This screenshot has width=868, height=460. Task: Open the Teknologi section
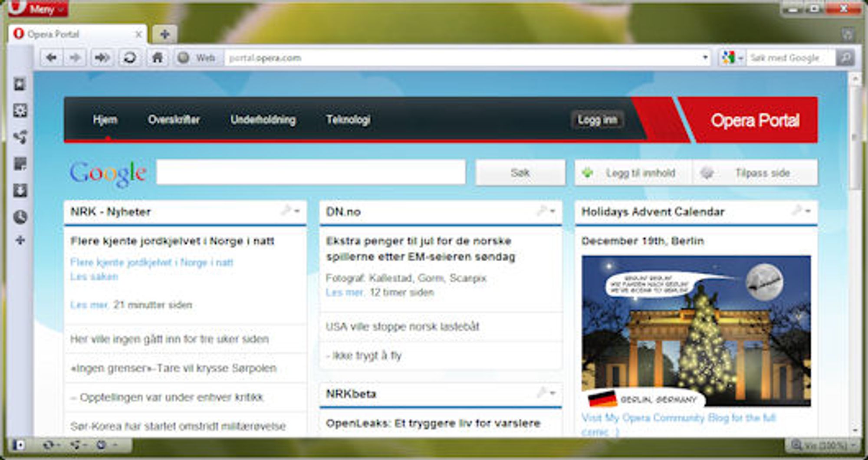click(x=348, y=119)
